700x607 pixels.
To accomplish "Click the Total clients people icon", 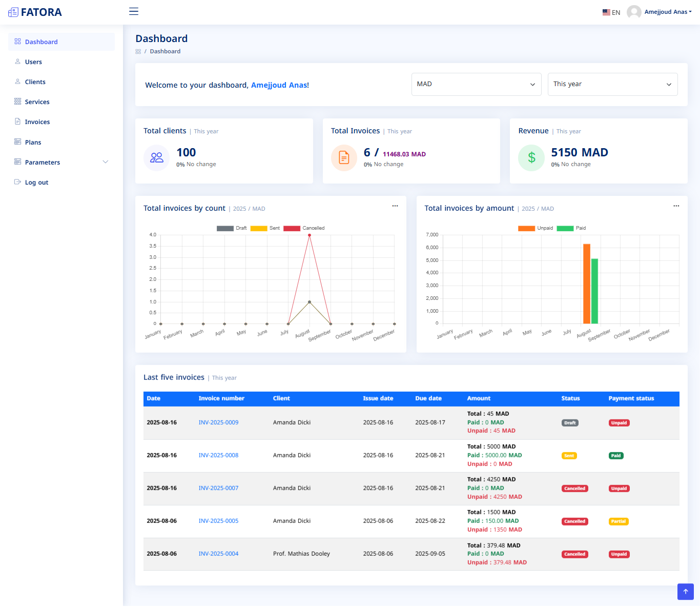I will click(x=156, y=158).
